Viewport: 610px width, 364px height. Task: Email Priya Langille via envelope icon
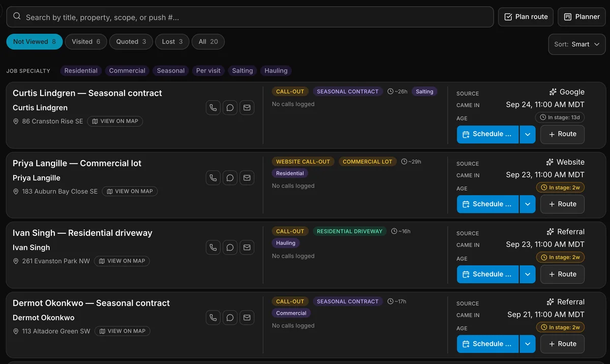[247, 178]
